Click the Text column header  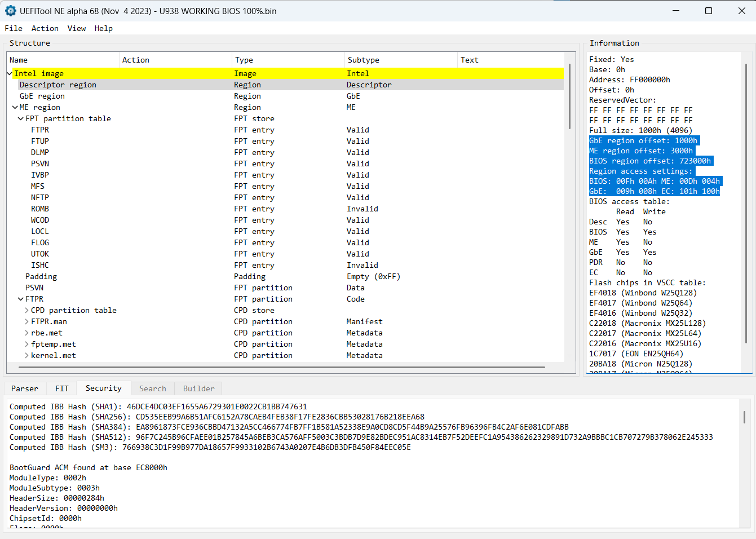coord(511,60)
